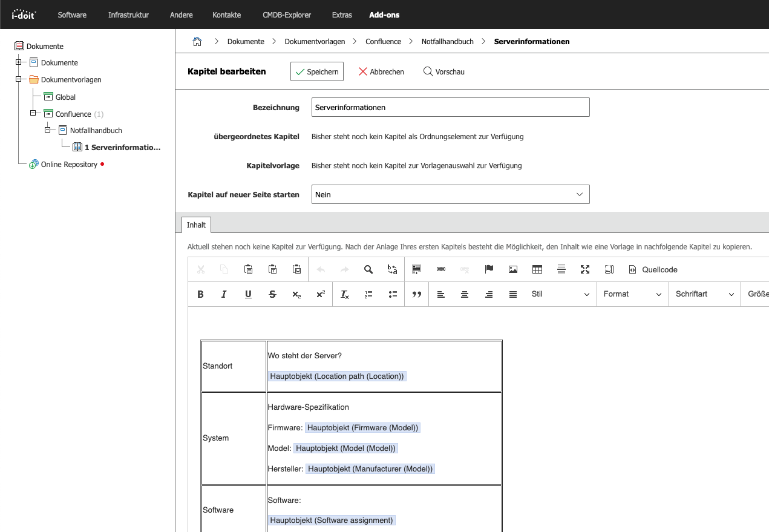Insert a block quote
769x532 pixels.
coord(416,294)
